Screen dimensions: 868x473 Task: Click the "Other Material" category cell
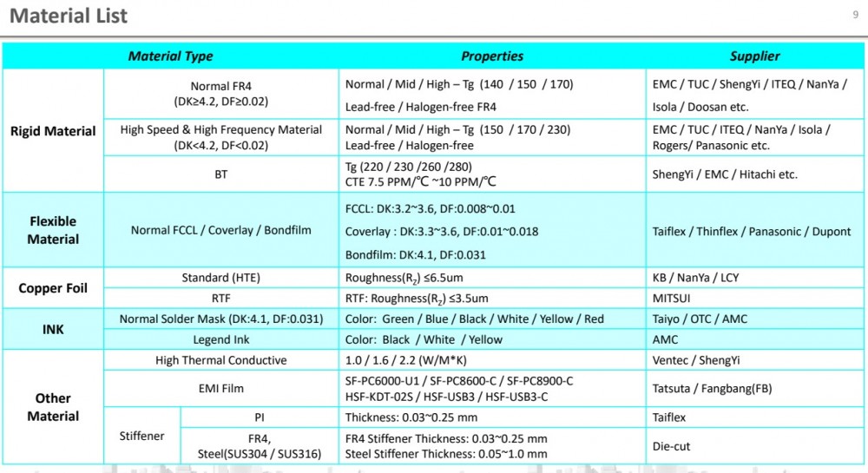[x=53, y=407]
